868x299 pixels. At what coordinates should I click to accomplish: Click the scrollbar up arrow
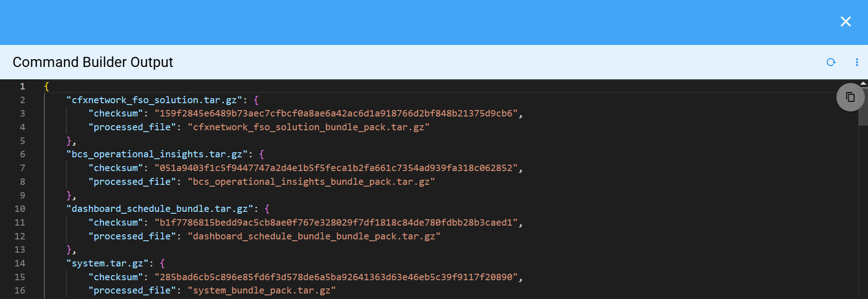864,83
